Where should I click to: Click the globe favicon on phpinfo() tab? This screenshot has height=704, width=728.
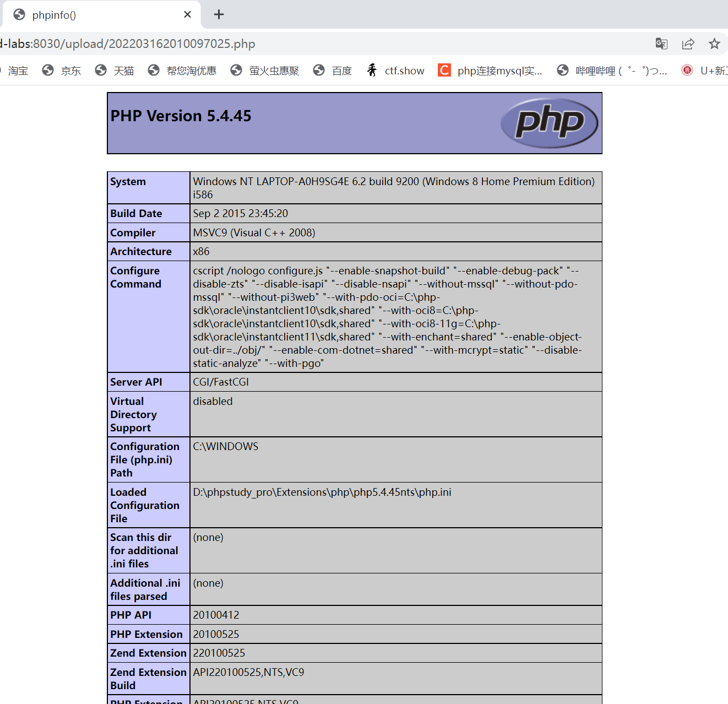pyautogui.click(x=19, y=14)
